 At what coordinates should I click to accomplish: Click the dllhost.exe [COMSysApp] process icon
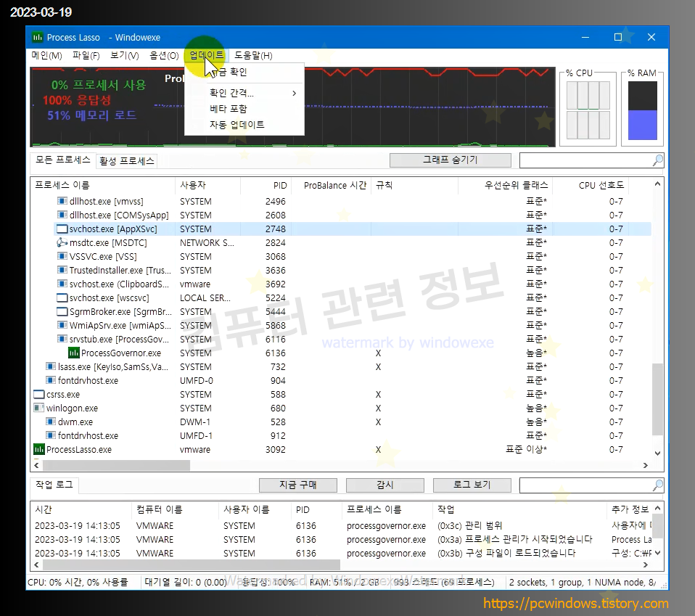[62, 215]
